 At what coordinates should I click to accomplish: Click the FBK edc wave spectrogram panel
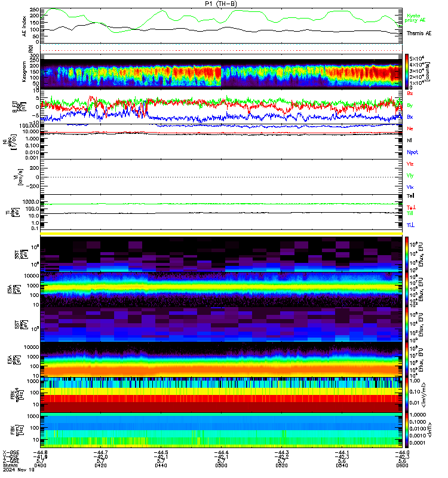coord(221,395)
